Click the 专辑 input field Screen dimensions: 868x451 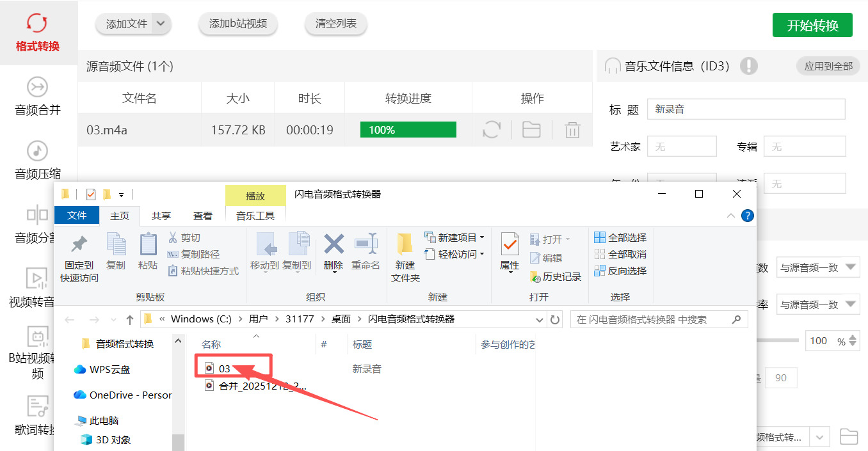coord(805,146)
